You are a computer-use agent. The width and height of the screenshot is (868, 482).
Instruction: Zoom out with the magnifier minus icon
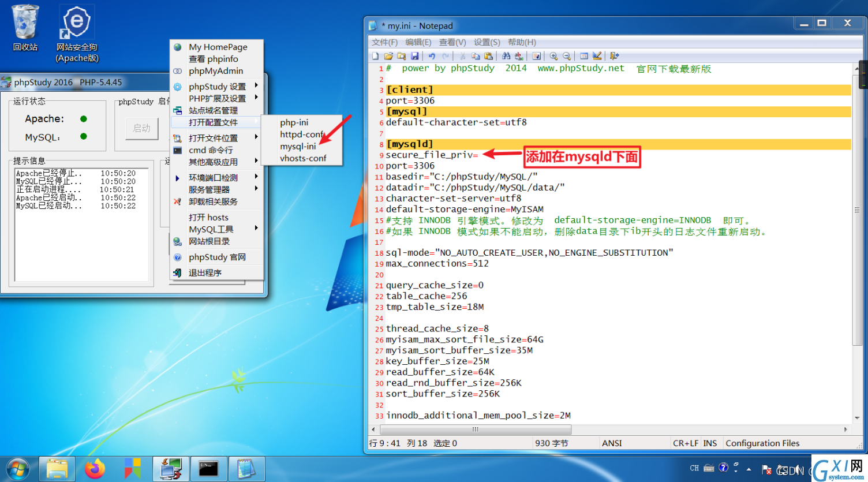tap(567, 56)
